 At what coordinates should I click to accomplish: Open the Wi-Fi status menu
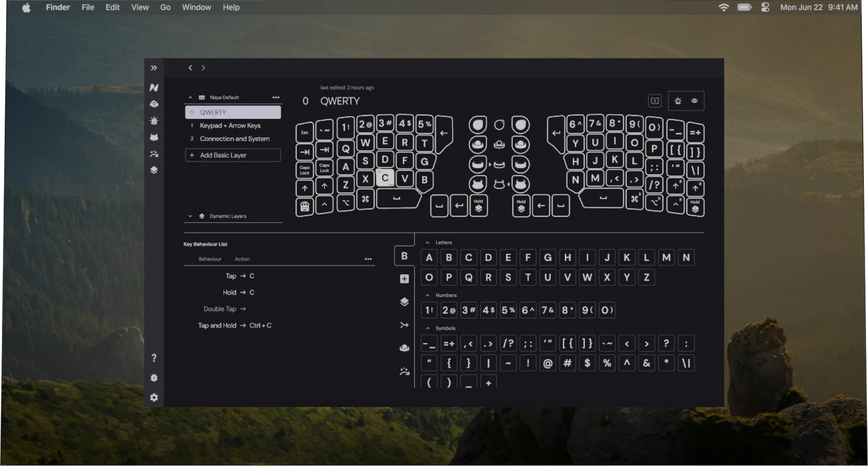tap(724, 8)
